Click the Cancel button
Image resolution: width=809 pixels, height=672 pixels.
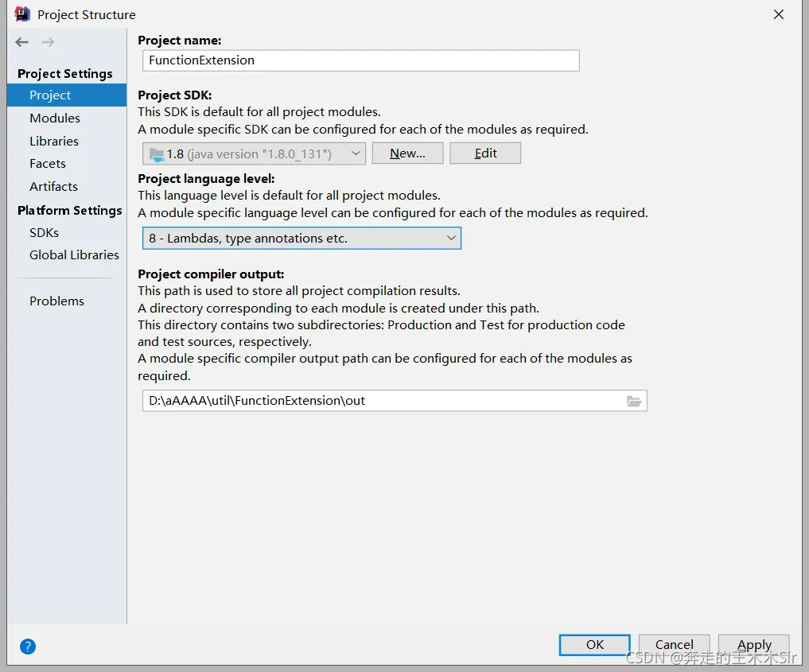point(674,645)
